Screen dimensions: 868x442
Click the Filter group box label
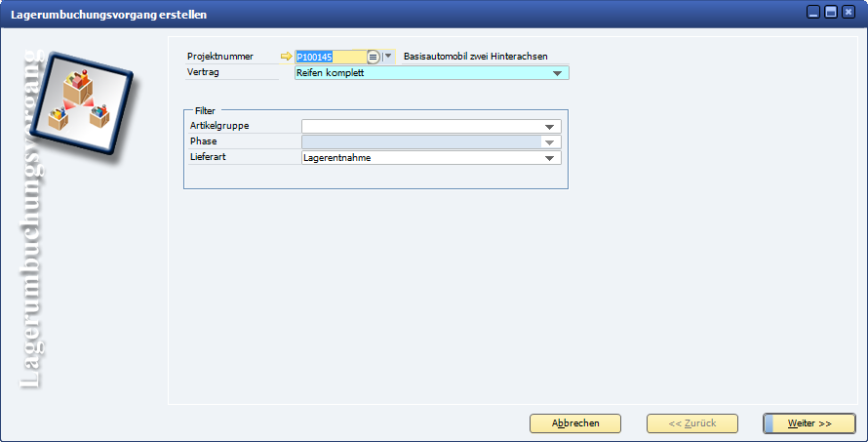[x=205, y=111]
